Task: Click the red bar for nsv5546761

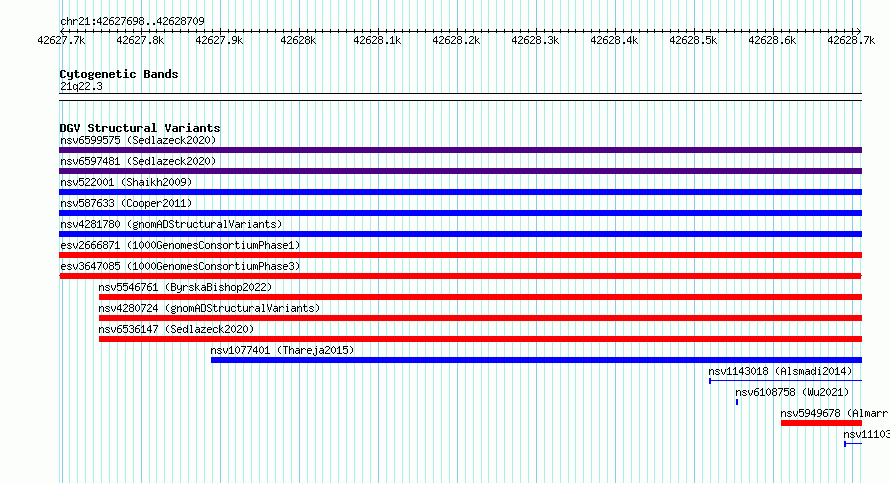Action: (x=480, y=297)
